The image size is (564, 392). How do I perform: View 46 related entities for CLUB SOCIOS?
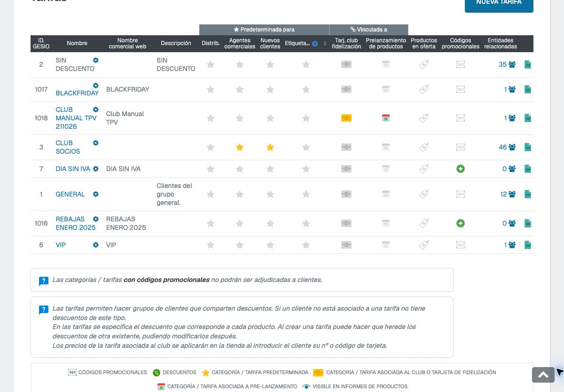(x=507, y=147)
